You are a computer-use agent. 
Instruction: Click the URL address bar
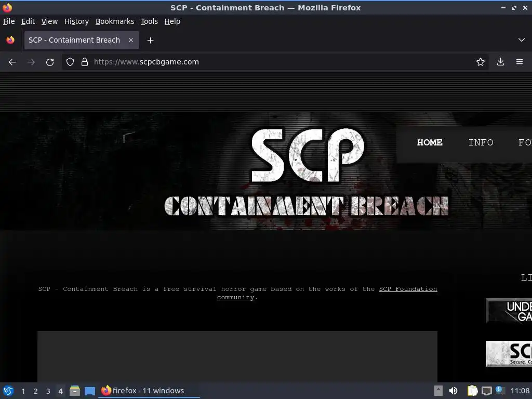coord(275,62)
